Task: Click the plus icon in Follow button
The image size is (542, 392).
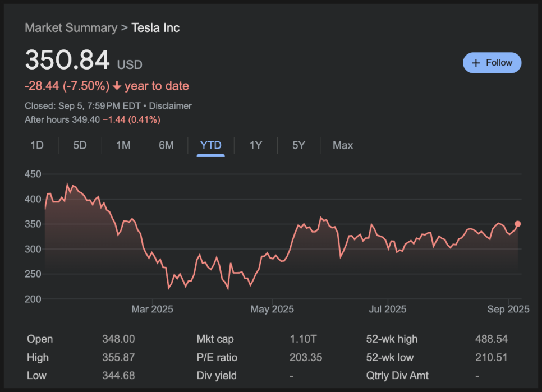Action: [476, 63]
